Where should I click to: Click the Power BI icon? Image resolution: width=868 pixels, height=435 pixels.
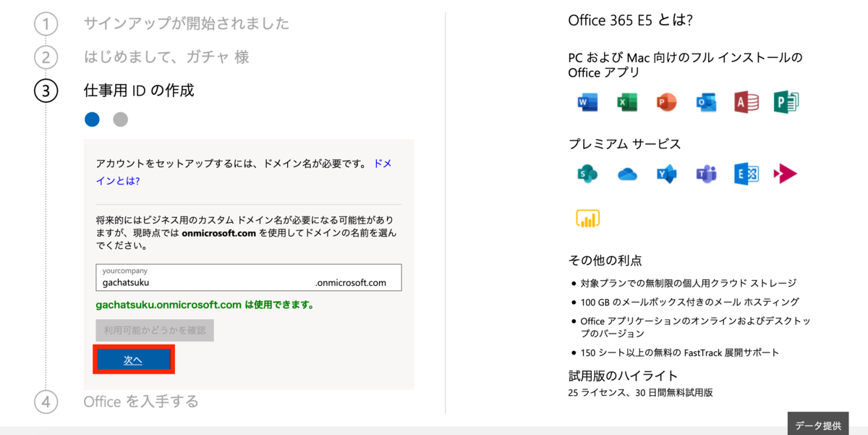tap(587, 217)
